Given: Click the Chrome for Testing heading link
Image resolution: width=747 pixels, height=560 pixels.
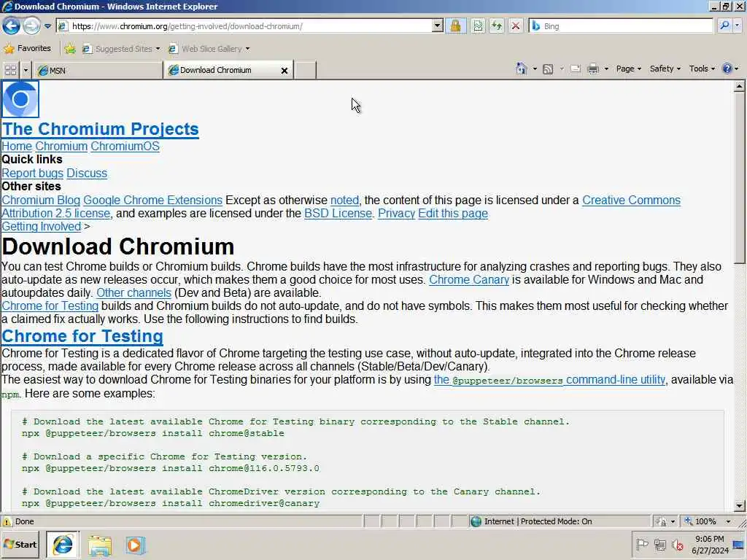Looking at the screenshot, I should [82, 336].
